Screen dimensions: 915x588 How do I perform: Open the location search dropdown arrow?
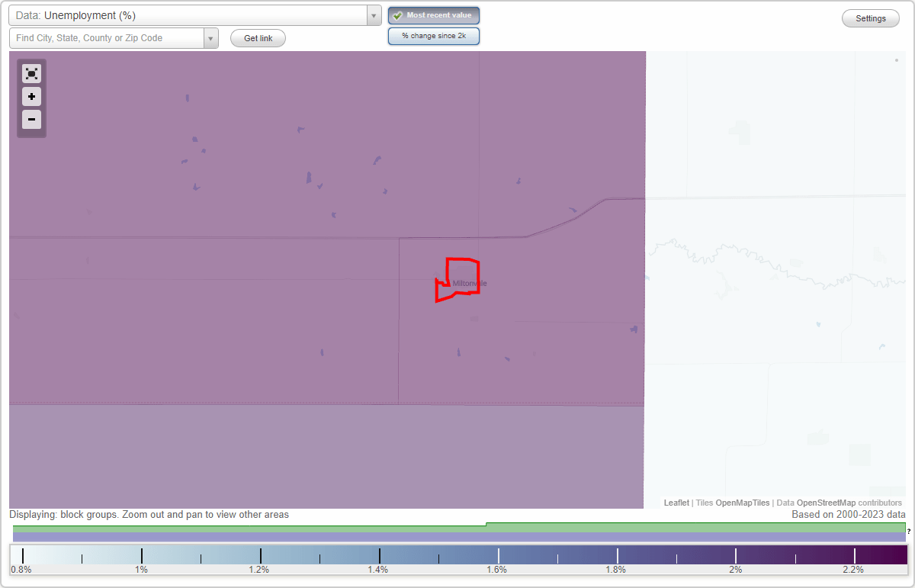click(210, 37)
